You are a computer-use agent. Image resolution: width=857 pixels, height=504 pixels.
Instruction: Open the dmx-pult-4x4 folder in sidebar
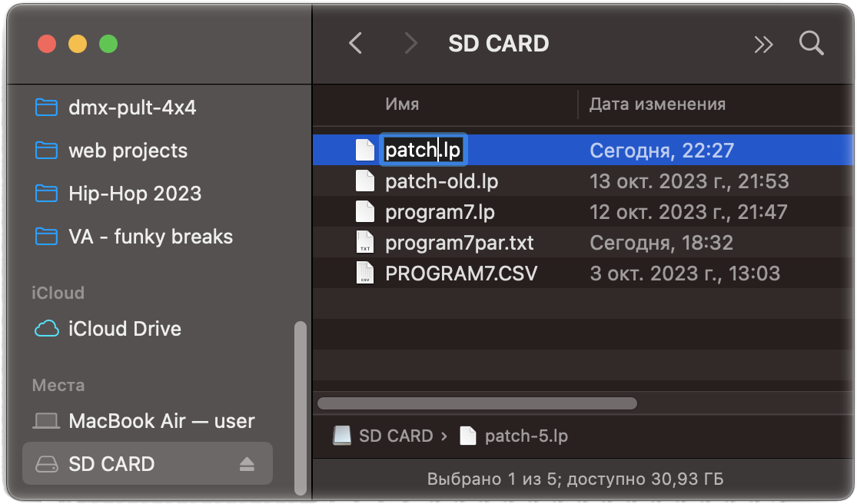(132, 108)
